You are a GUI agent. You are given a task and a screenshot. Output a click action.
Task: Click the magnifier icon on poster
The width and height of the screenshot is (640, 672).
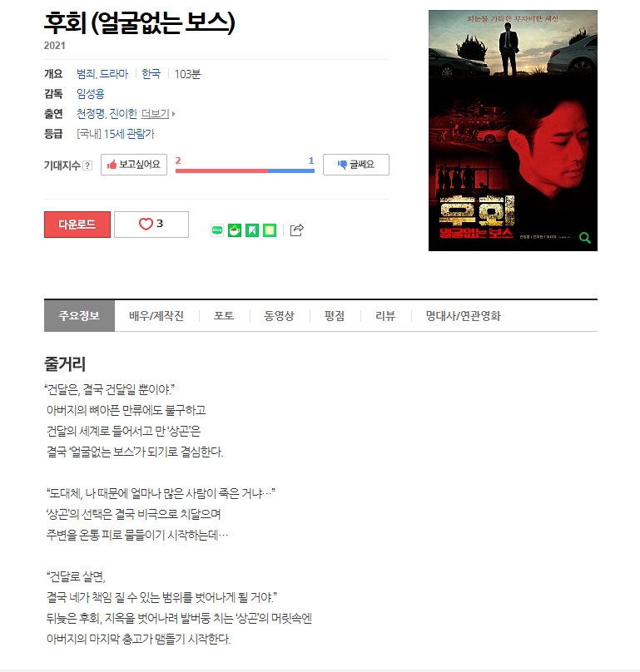coord(585,238)
